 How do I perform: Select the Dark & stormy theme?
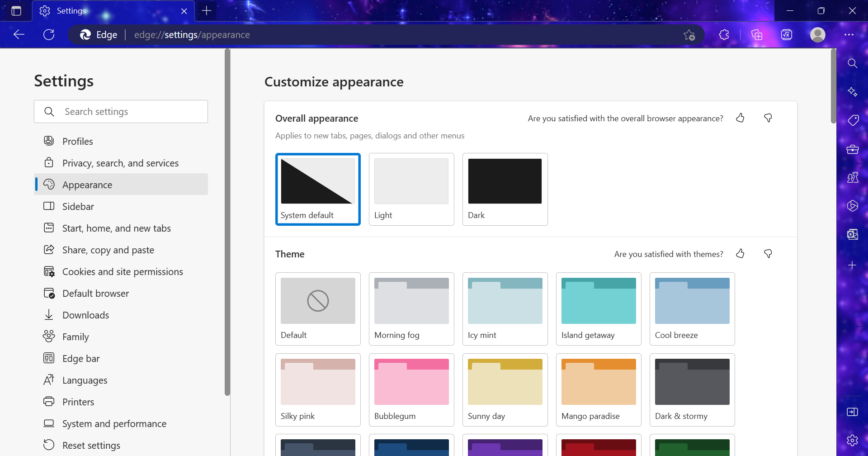(x=692, y=389)
